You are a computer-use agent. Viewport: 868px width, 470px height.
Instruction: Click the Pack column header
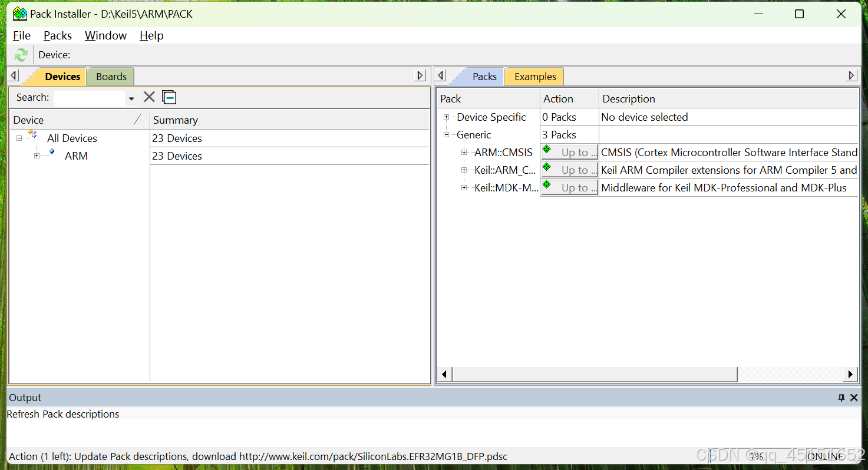pyautogui.click(x=488, y=98)
